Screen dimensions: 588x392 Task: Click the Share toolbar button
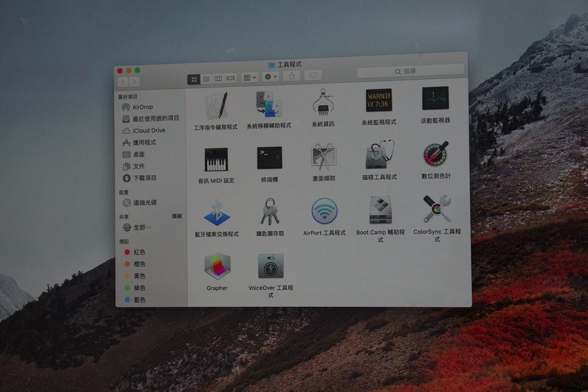(292, 76)
